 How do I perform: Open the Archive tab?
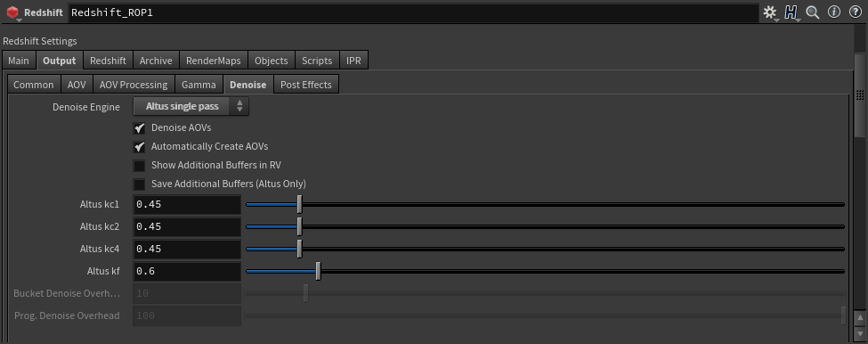pos(156,61)
